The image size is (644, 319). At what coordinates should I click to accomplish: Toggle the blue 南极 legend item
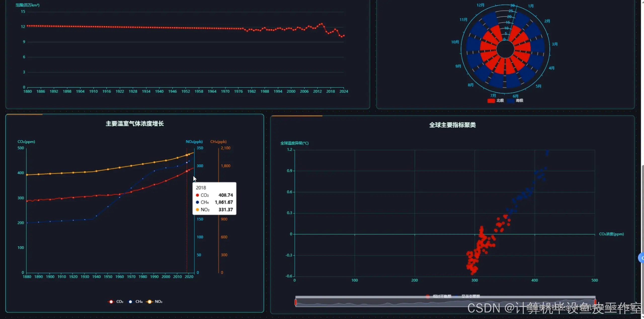click(x=511, y=101)
